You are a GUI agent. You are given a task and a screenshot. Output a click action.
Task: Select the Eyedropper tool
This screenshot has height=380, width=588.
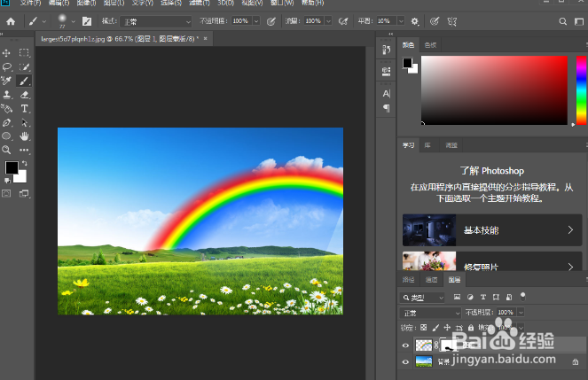pyautogui.click(x=7, y=81)
